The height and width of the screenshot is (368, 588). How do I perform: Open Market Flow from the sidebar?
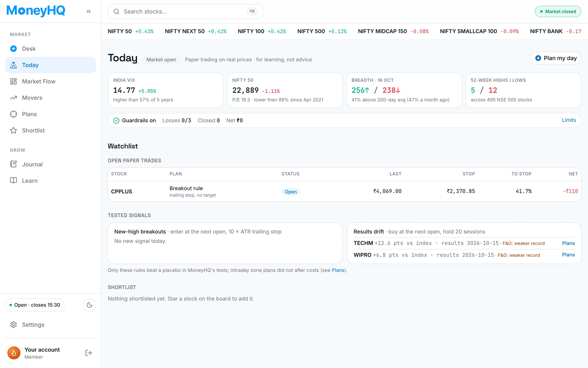[50, 82]
